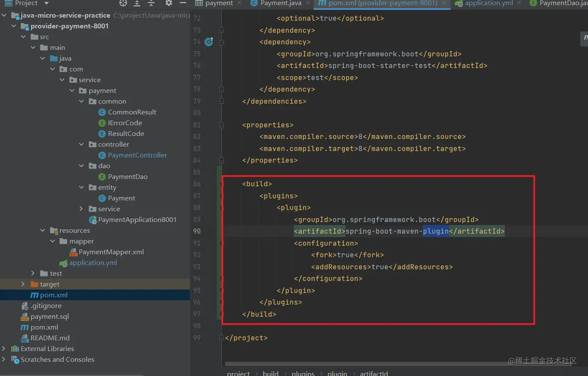This screenshot has height=376, width=588.
Task: Expand the External Libraries node
Action: 4,349
